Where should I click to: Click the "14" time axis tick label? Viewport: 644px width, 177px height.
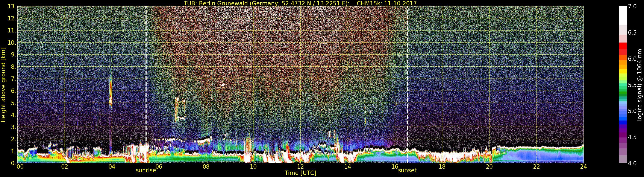[347, 166]
